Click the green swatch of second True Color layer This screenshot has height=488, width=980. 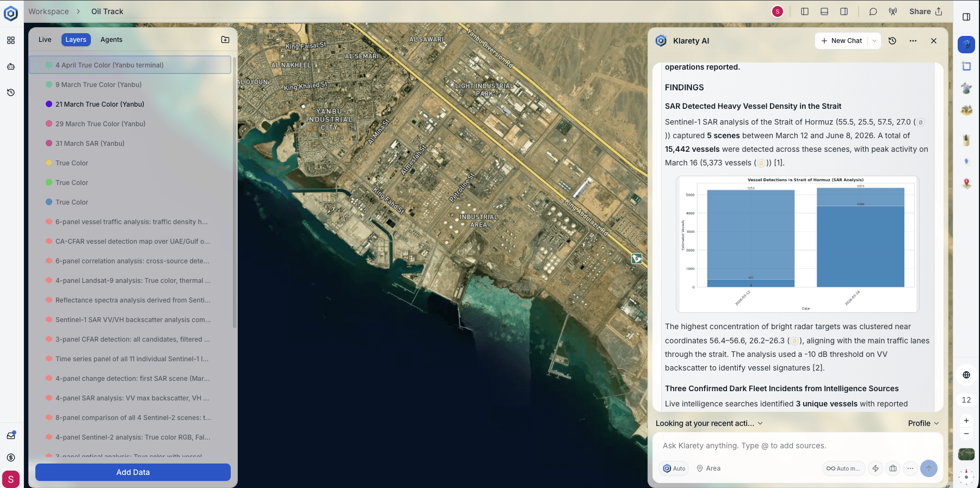(x=49, y=183)
